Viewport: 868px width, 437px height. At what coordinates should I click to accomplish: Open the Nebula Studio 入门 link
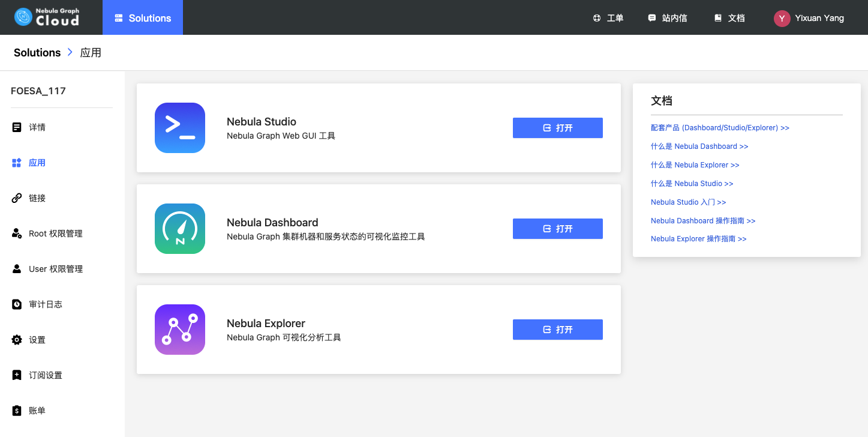688,202
